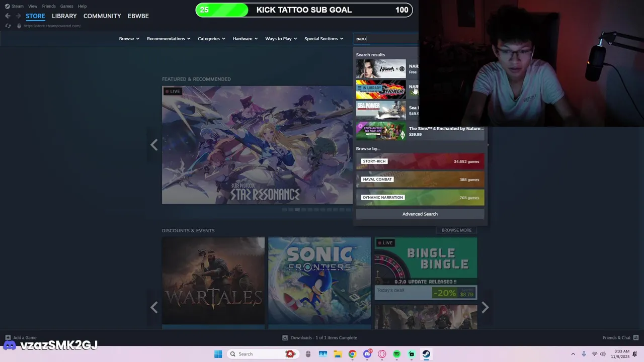Select the Naraka search result

tap(387, 69)
